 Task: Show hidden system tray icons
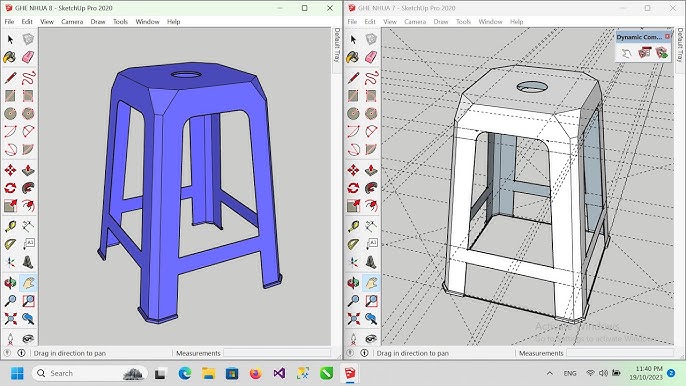point(550,373)
